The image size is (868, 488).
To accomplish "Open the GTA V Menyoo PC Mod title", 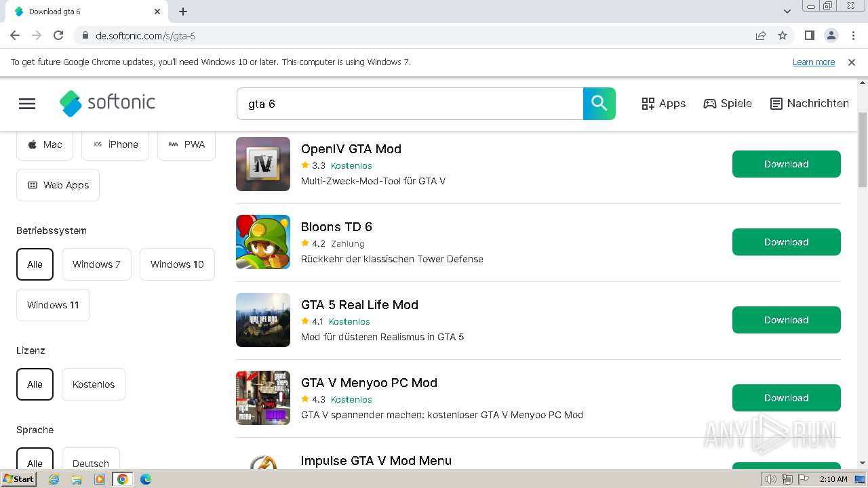I will pyautogui.click(x=369, y=383).
